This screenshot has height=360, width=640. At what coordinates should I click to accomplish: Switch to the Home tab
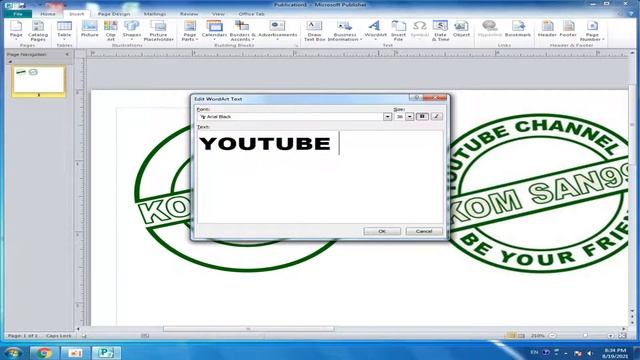click(48, 14)
